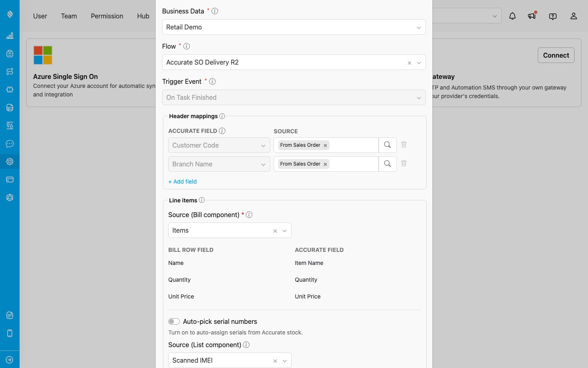
Task: Show info tooltip for Trigger Event
Action: (212, 81)
